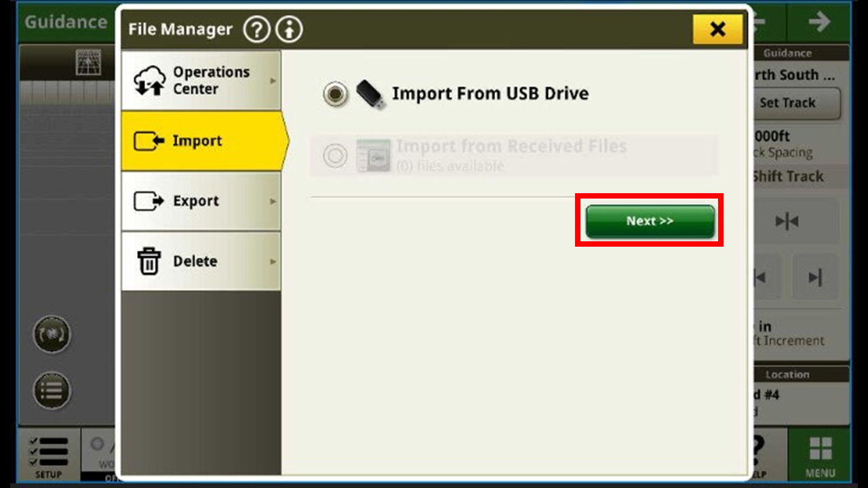Expand the Operations Center submenu arrow
The height and width of the screenshot is (488, 868).
[x=273, y=81]
